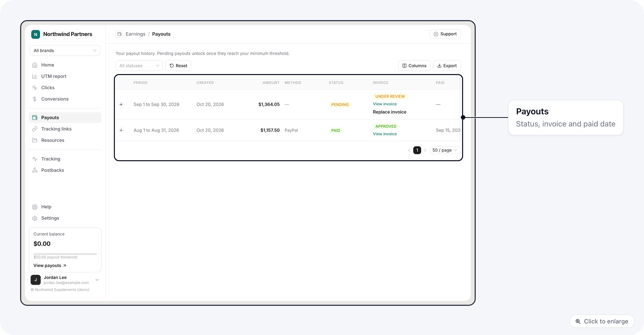Screen dimensions: 644x335
Task: Click the Tracking activity pulse icon
Action: [35, 159]
